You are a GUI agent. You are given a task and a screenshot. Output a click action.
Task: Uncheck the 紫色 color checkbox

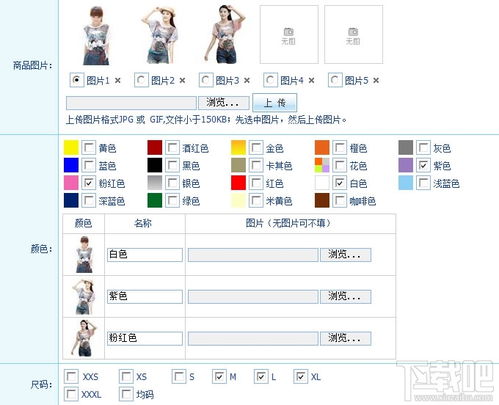(x=423, y=165)
